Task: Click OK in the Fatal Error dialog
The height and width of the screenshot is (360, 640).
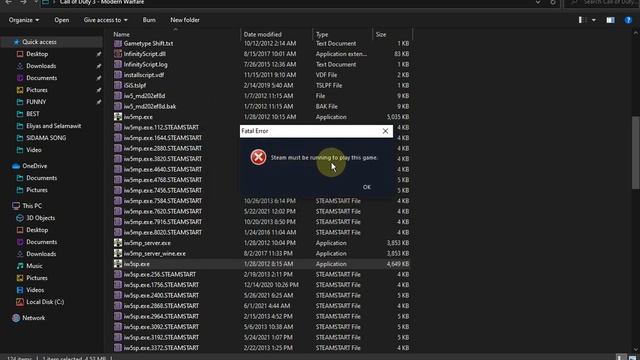Action: point(367,187)
